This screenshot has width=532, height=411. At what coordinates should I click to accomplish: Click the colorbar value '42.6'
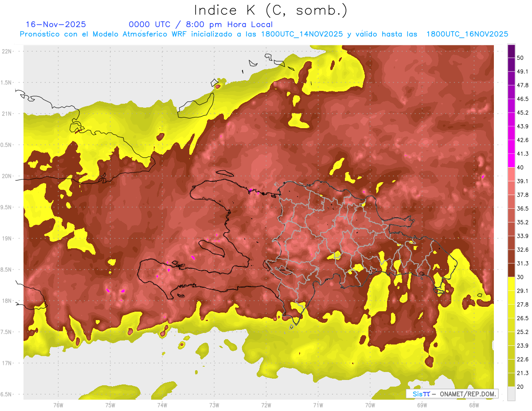click(x=523, y=140)
